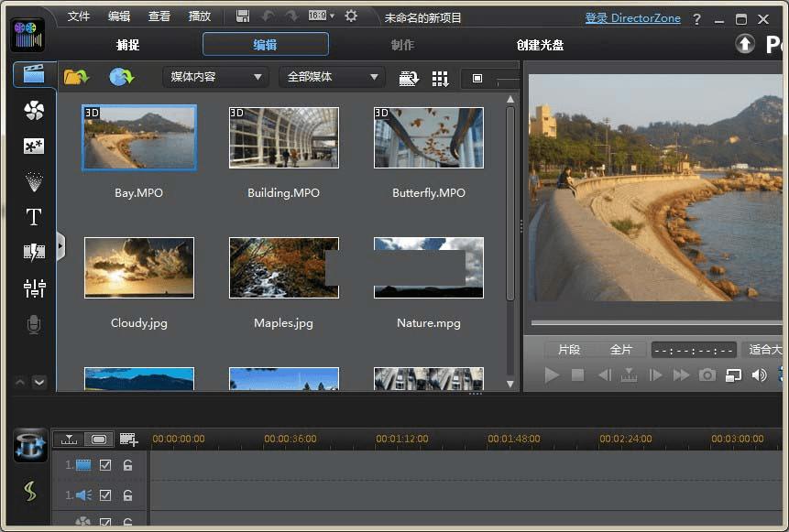Take a snapshot with the camera icon
789x532 pixels.
click(707, 375)
